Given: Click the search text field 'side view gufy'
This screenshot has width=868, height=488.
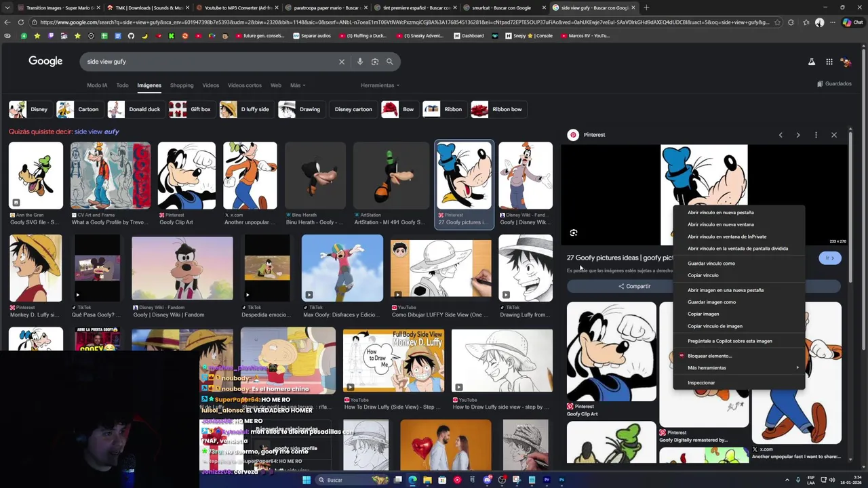Looking at the screenshot, I should 210,62.
